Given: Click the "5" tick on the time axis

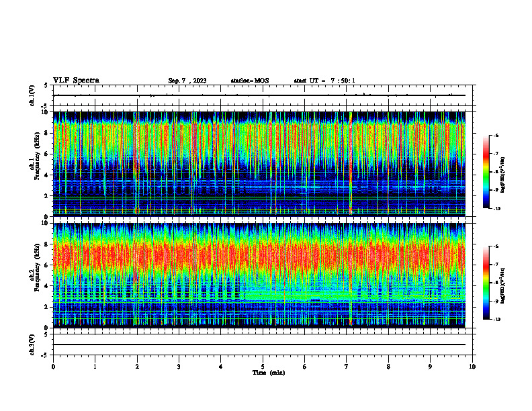Looking at the screenshot, I should 263,367.
